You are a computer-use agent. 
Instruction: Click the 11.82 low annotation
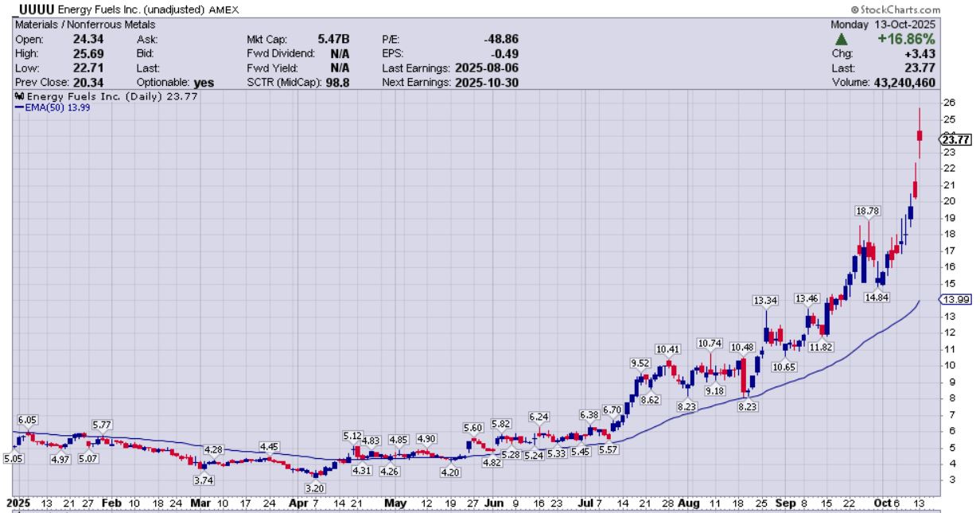point(820,347)
